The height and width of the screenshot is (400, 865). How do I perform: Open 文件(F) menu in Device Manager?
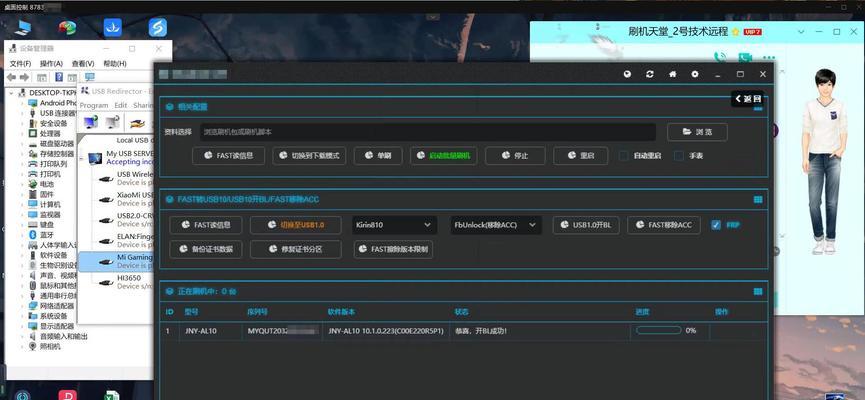(x=20, y=63)
